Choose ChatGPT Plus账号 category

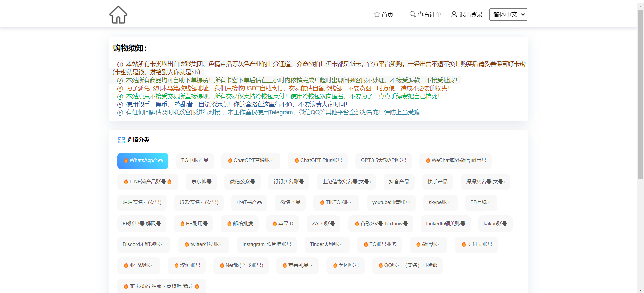[x=318, y=161]
